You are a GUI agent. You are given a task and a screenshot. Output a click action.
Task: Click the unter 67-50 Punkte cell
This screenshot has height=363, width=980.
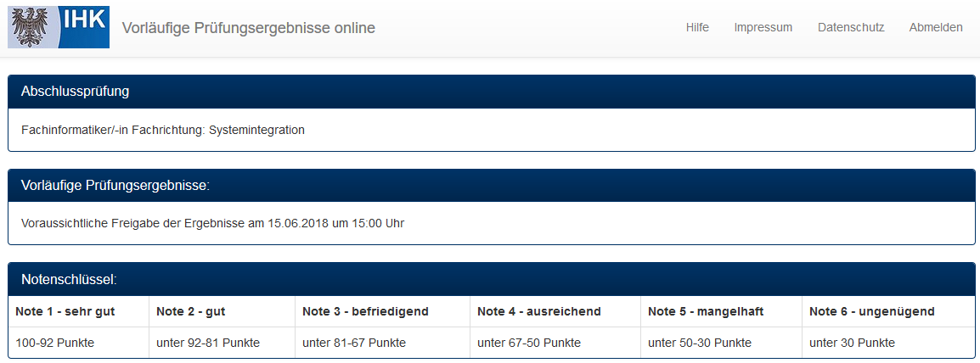click(528, 343)
